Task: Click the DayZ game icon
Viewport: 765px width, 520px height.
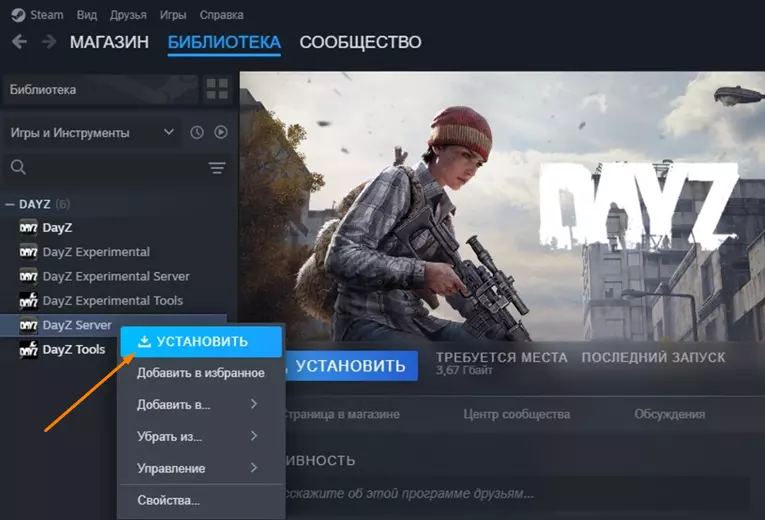Action: tap(28, 227)
